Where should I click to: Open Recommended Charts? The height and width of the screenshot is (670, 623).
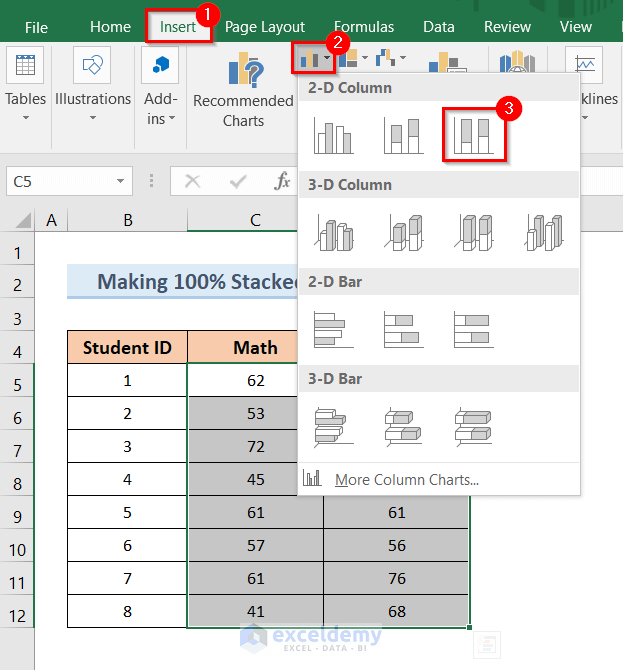coord(243,90)
